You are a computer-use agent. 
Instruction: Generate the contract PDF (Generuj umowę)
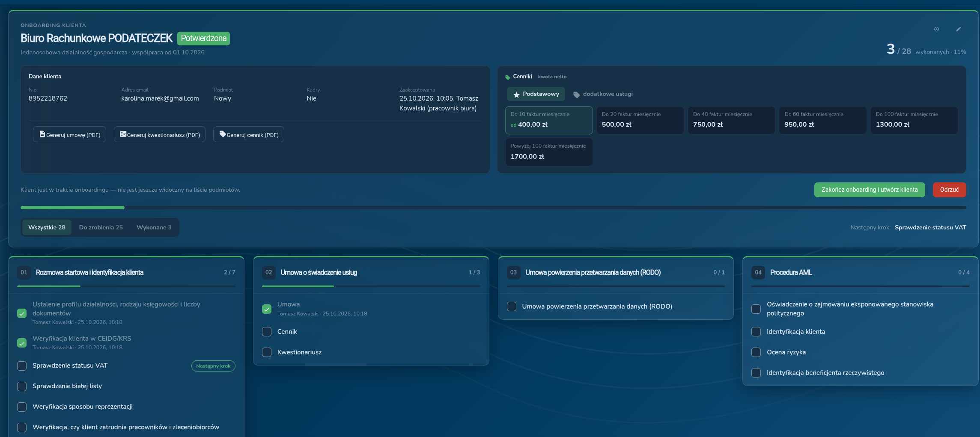(x=69, y=134)
